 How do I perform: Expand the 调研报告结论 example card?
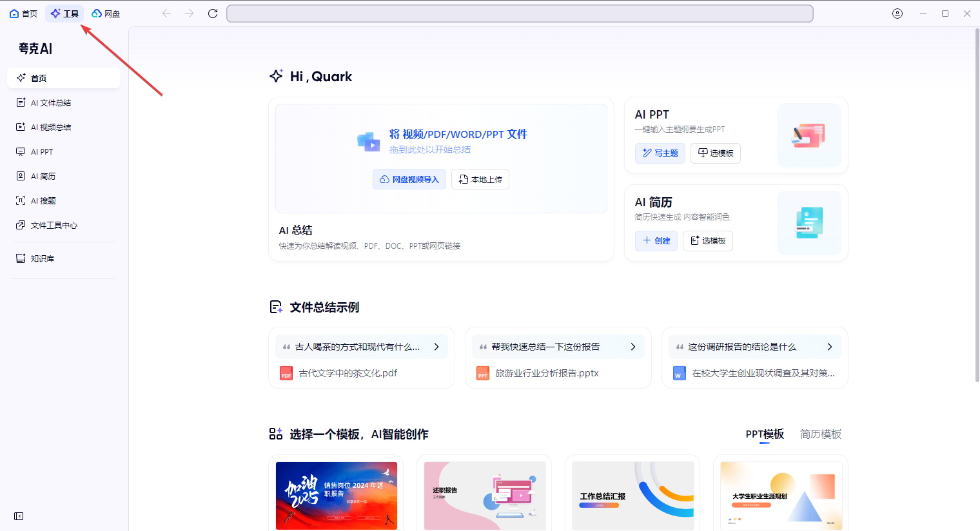point(829,346)
